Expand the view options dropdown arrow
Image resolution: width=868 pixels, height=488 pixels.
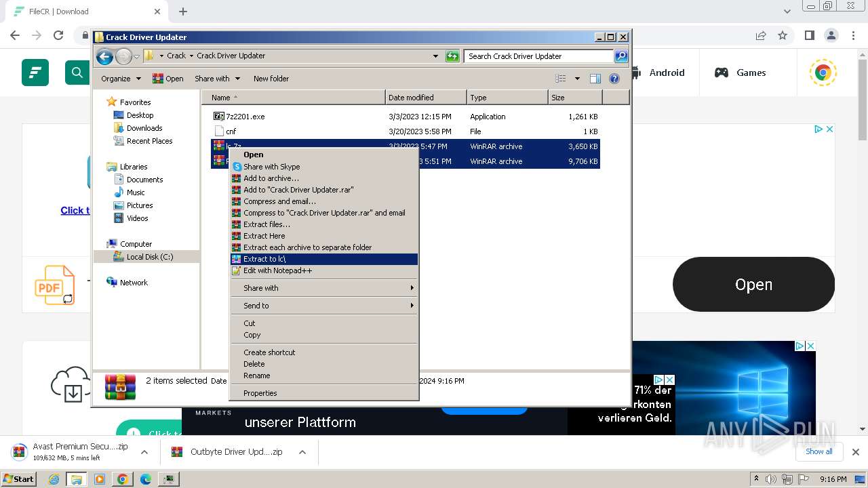pos(577,79)
